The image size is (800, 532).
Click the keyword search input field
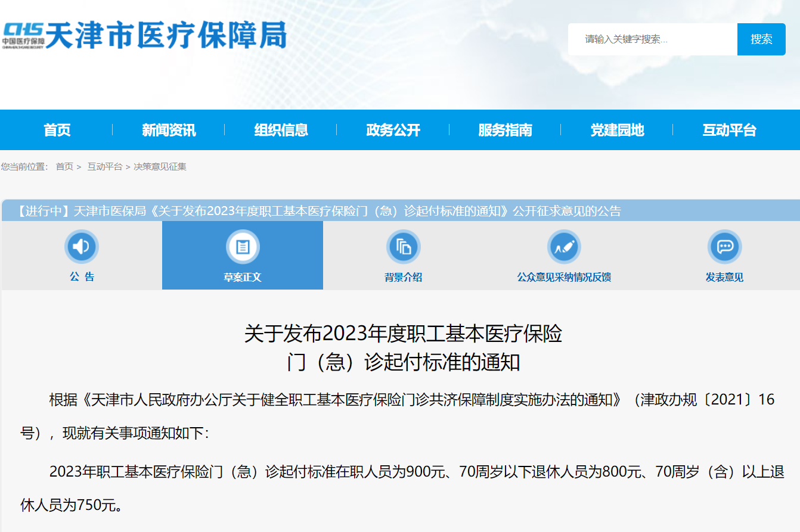(x=653, y=39)
